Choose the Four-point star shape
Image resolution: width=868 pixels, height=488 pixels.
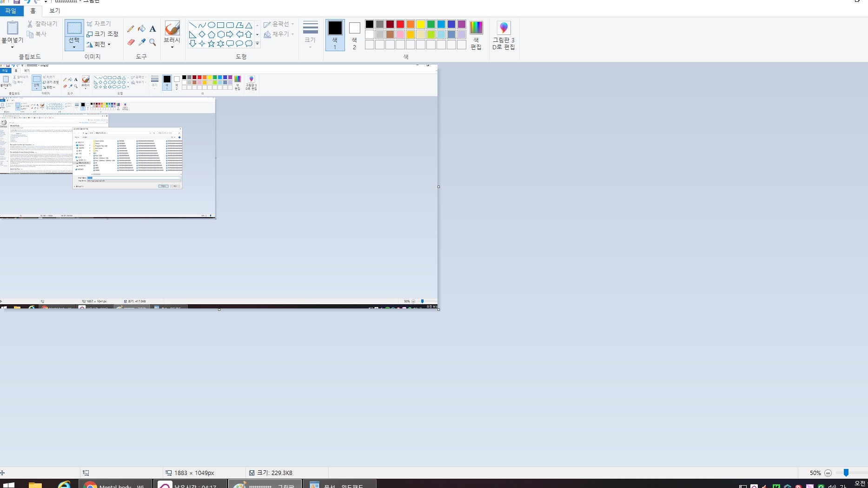(202, 44)
